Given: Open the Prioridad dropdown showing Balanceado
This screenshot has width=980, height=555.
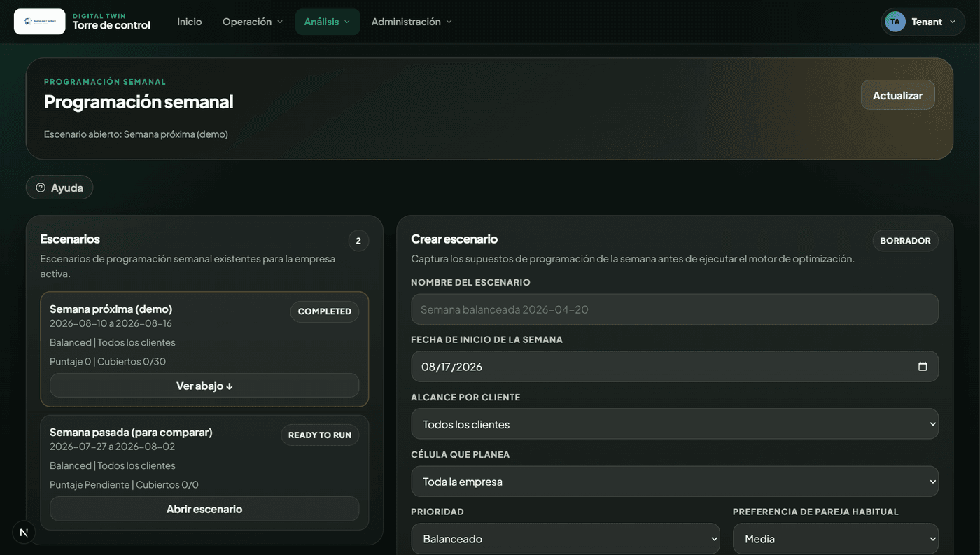Looking at the screenshot, I should pyautogui.click(x=566, y=539).
